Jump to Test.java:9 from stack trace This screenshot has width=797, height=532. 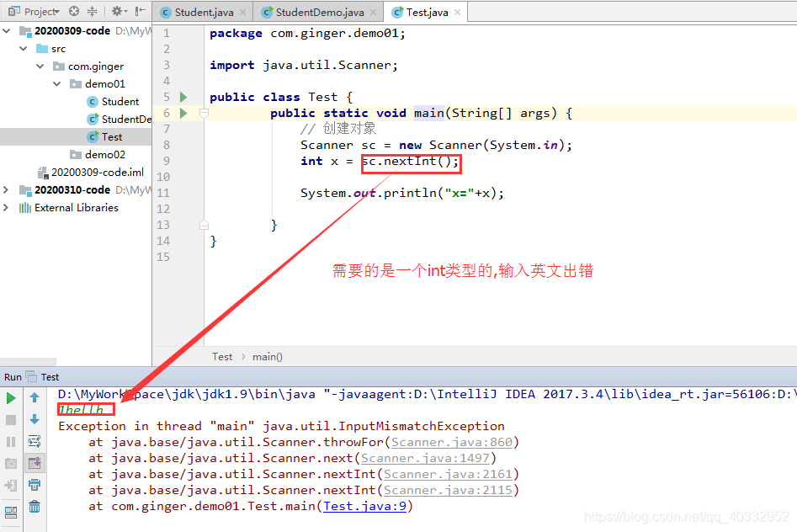[x=365, y=506]
